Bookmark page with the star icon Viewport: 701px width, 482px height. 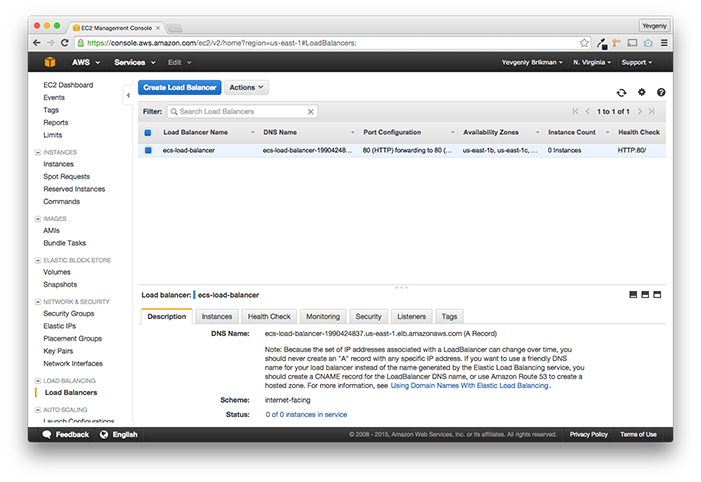(x=584, y=43)
